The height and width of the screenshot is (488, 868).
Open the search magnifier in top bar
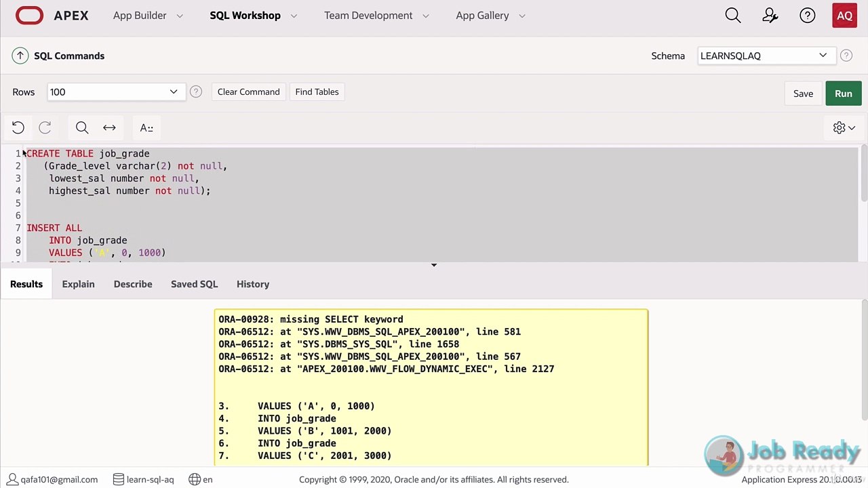[733, 15]
